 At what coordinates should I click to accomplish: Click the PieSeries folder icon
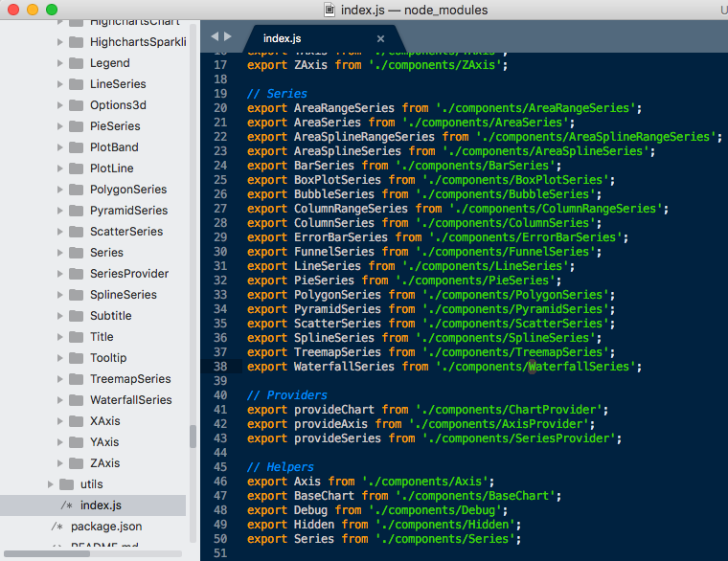(x=76, y=126)
